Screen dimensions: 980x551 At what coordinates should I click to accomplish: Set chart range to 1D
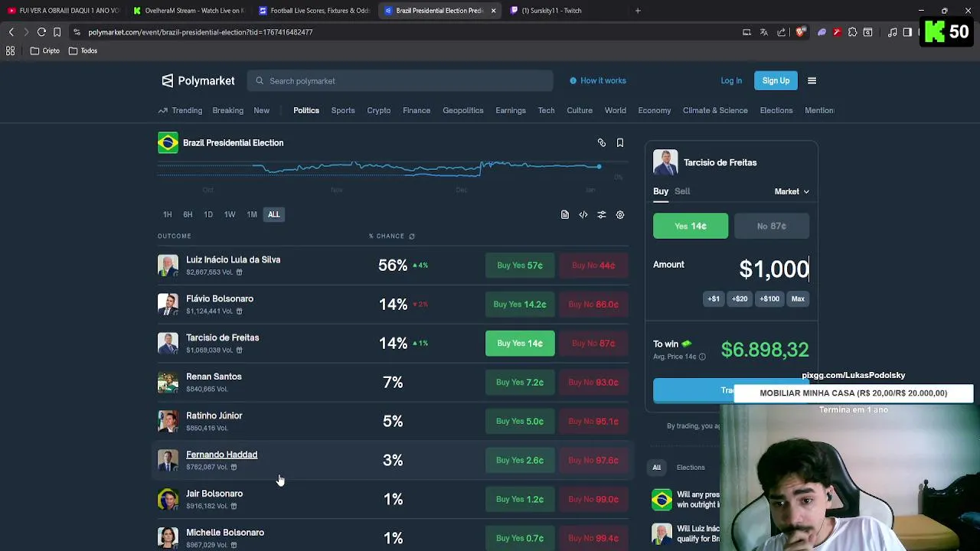click(208, 215)
